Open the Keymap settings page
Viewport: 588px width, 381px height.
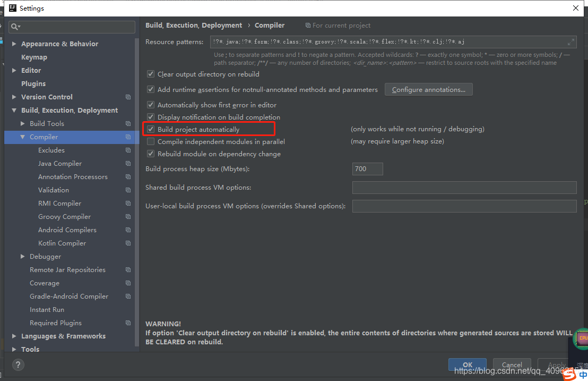(x=34, y=57)
